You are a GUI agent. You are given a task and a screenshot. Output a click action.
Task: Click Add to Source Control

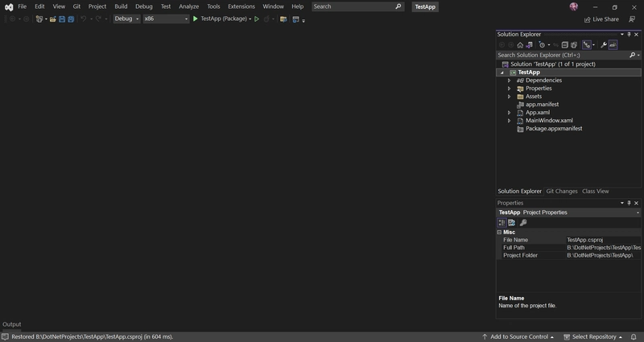[x=518, y=336]
